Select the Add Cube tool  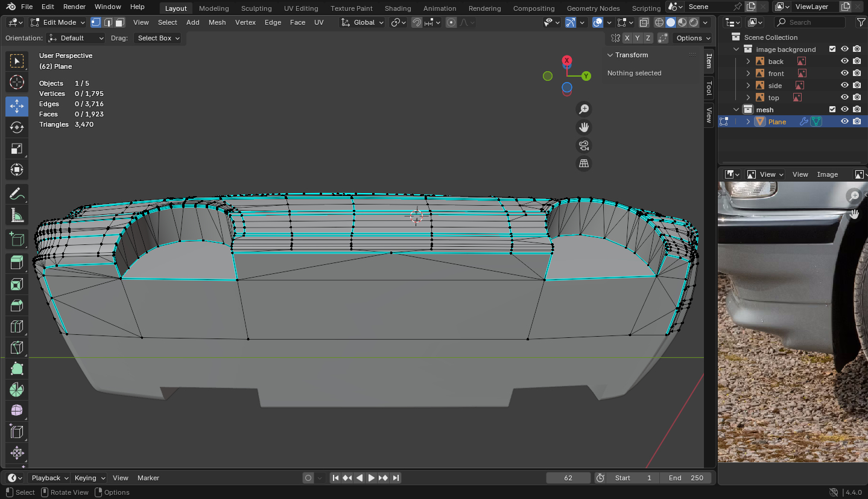17,240
